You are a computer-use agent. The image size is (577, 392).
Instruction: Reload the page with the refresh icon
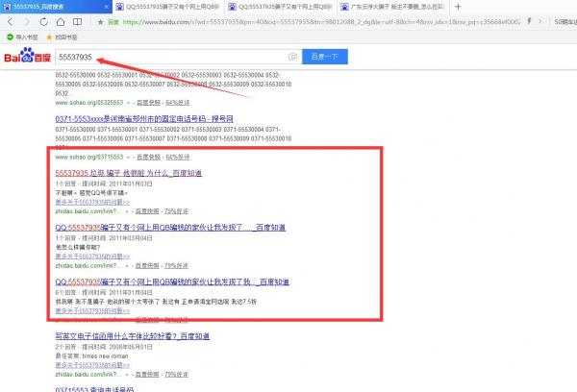[x=44, y=22]
